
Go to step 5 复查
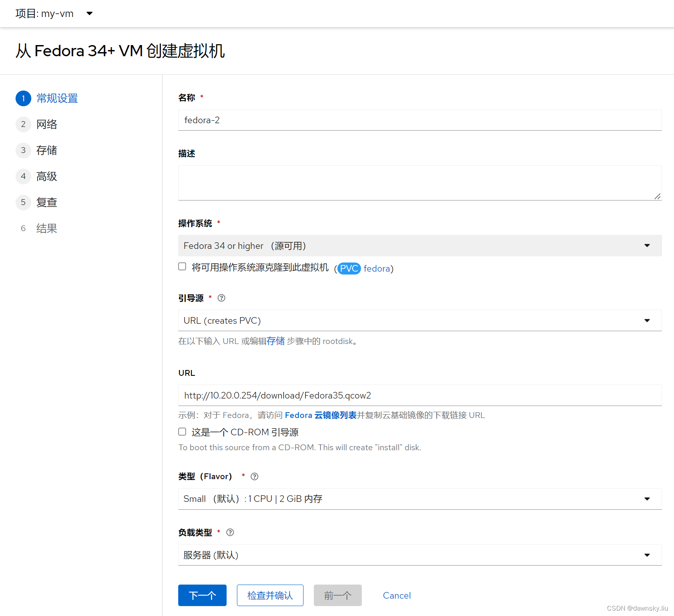click(x=36, y=203)
